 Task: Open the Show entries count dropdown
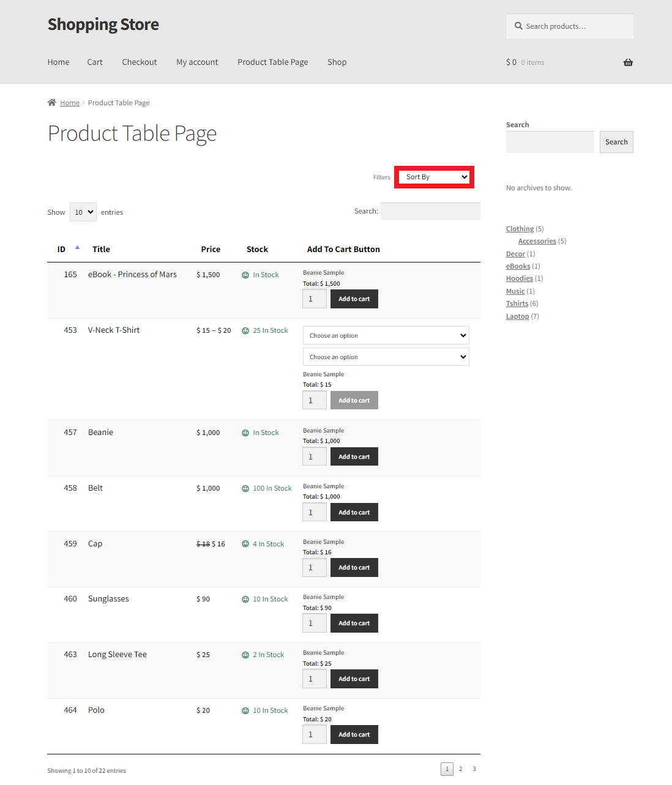click(x=83, y=212)
